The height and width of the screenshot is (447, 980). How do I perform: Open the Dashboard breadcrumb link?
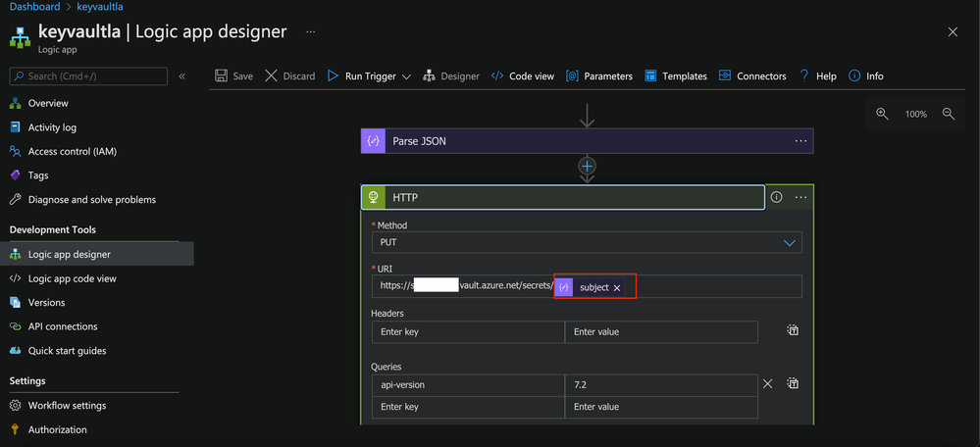35,7
